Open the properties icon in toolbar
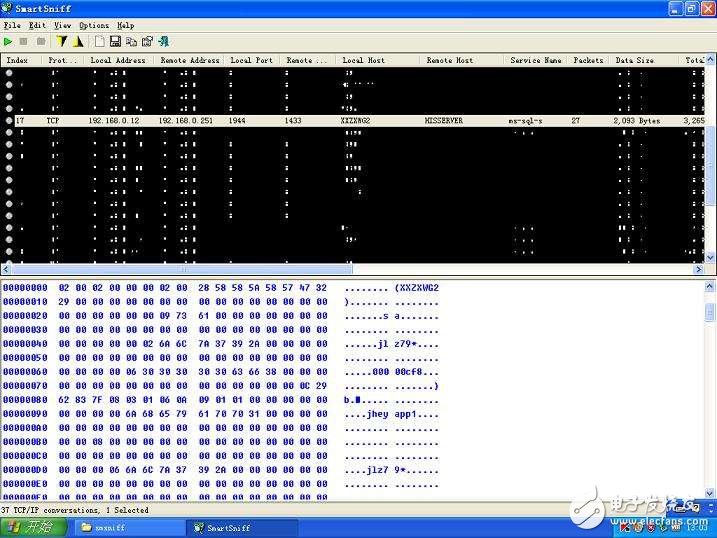 147,41
